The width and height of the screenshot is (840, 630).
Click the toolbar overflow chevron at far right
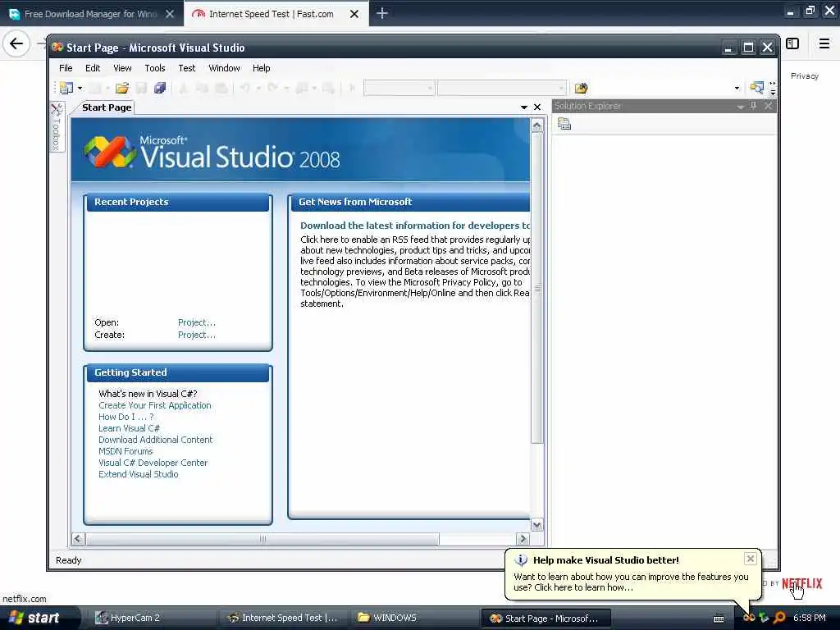coord(773,89)
